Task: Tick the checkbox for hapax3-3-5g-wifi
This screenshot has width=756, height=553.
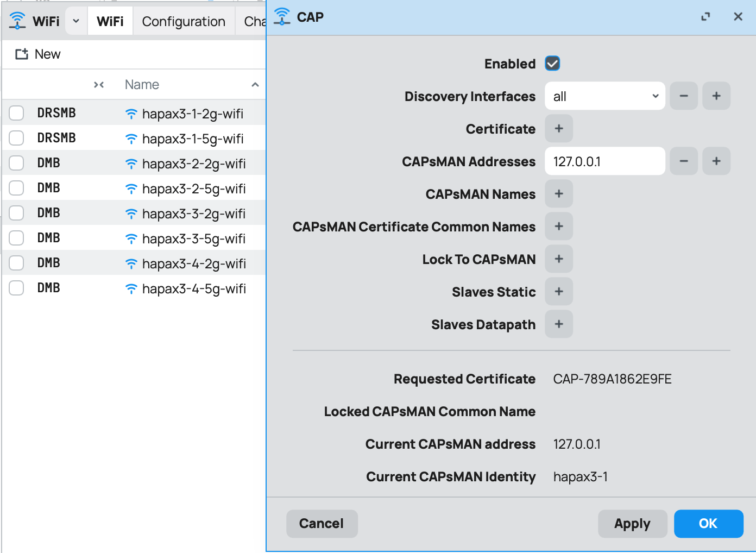Action: [16, 238]
